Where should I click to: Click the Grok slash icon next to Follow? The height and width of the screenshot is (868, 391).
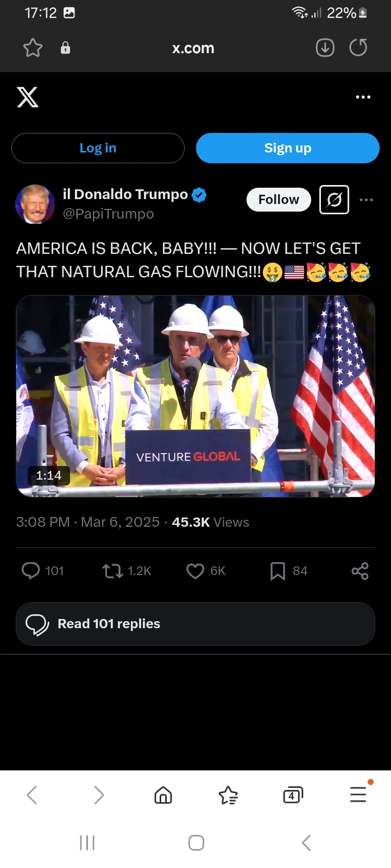(x=334, y=200)
